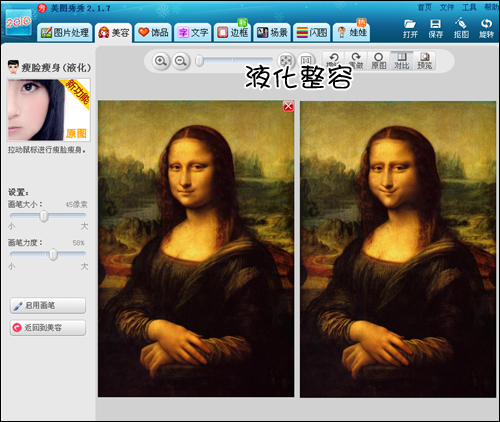Open the 图片处理 tab
Image resolution: width=500 pixels, height=422 pixels.
click(65, 33)
